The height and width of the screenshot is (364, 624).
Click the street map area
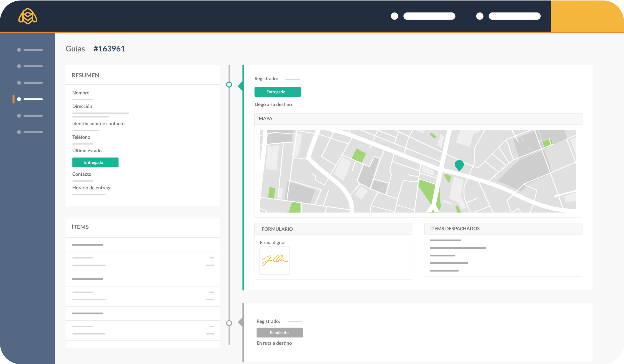pyautogui.click(x=418, y=171)
